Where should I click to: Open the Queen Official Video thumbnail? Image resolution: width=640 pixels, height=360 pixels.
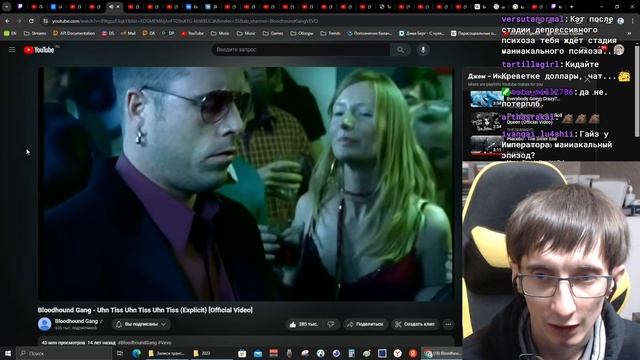point(486,122)
